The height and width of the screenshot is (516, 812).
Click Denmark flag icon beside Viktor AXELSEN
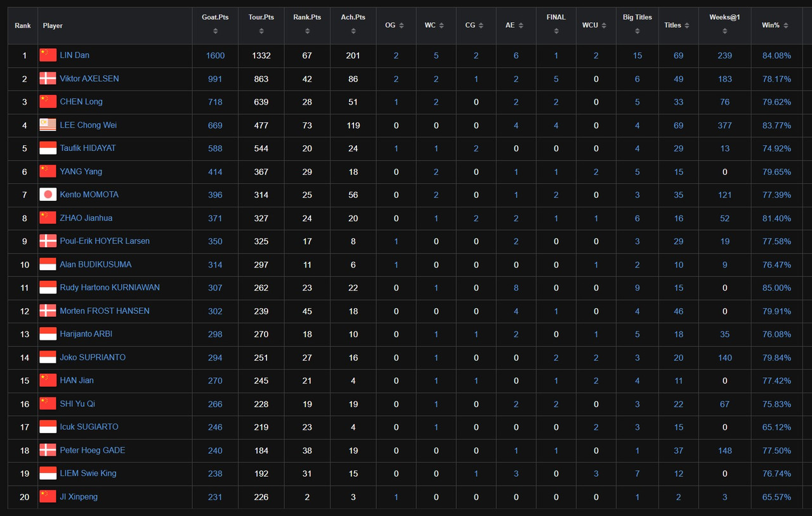tap(48, 79)
